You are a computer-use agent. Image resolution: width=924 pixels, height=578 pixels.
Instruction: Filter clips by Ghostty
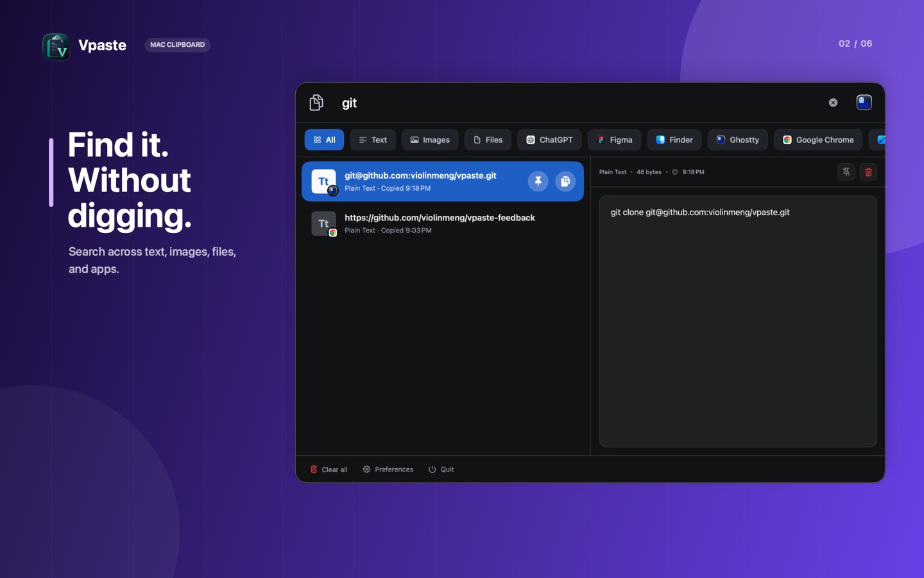pos(738,140)
